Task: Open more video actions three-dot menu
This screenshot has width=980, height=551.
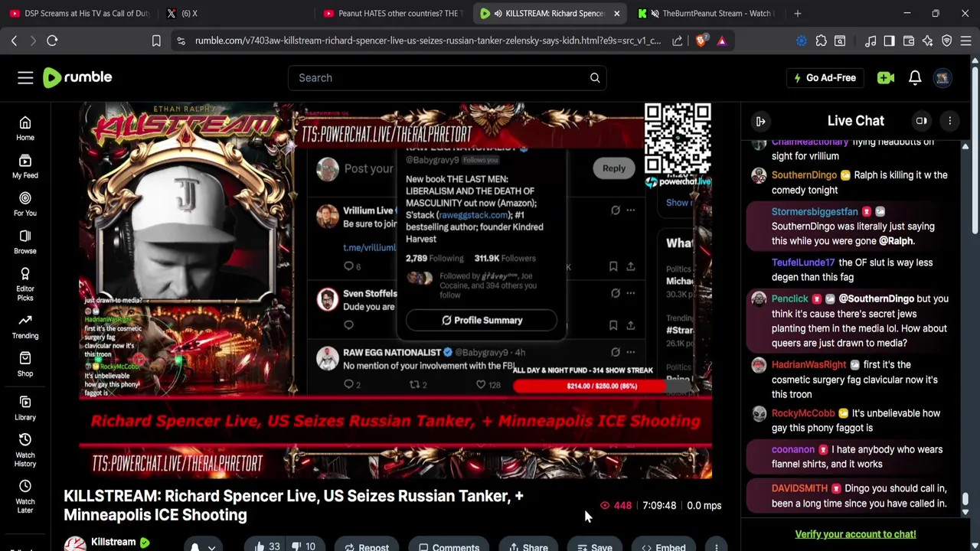Action: [x=717, y=546]
